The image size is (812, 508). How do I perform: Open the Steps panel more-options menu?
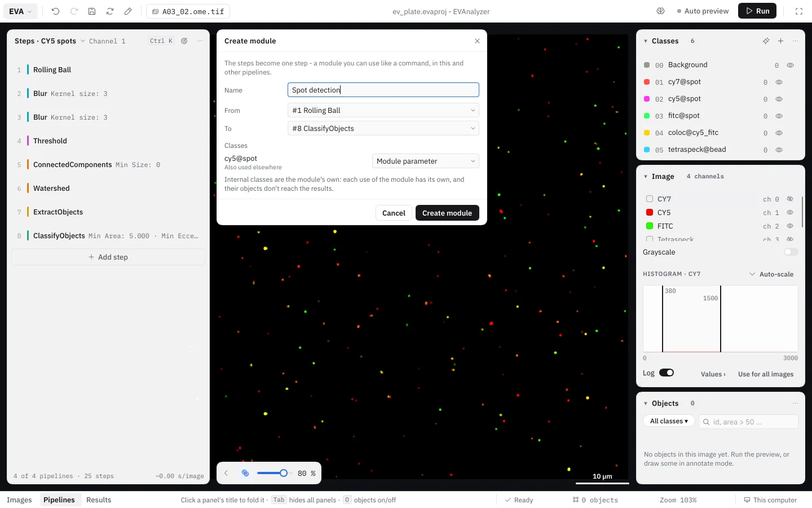(200, 41)
